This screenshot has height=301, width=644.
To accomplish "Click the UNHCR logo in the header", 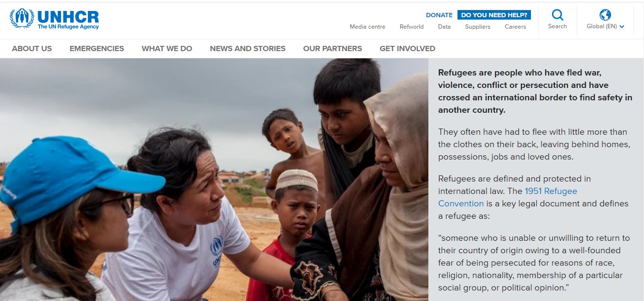I will (x=54, y=19).
